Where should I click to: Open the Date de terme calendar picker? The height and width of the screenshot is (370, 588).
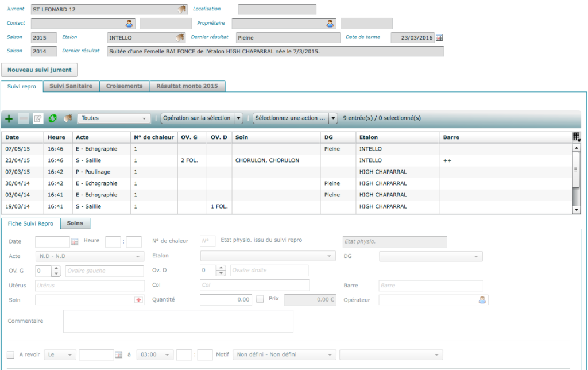click(x=439, y=37)
